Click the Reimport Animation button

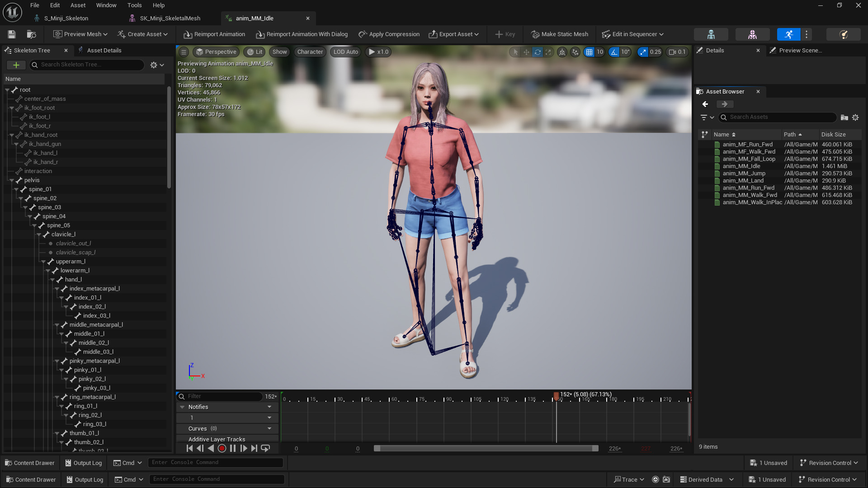point(214,34)
